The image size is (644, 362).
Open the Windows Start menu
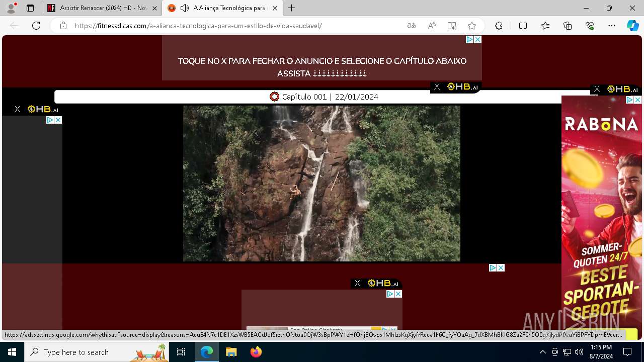point(12,352)
